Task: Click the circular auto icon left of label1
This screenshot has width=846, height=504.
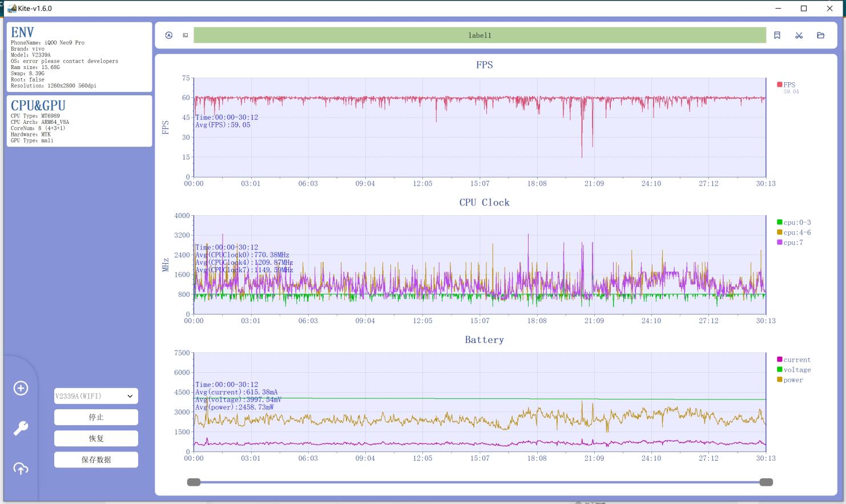Action: click(169, 35)
